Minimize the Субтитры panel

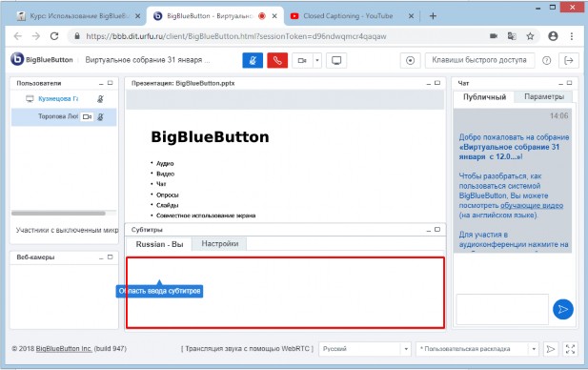(429, 230)
